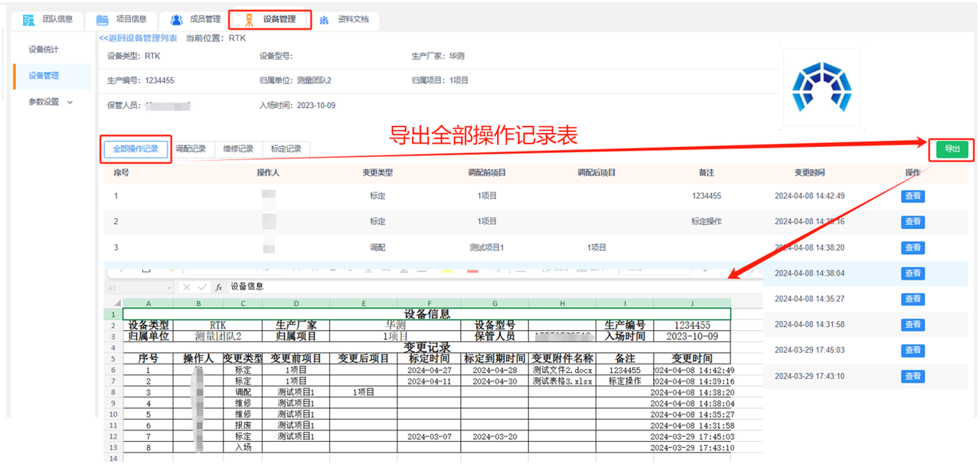Click 返回设备管理列表 link

[x=139, y=38]
